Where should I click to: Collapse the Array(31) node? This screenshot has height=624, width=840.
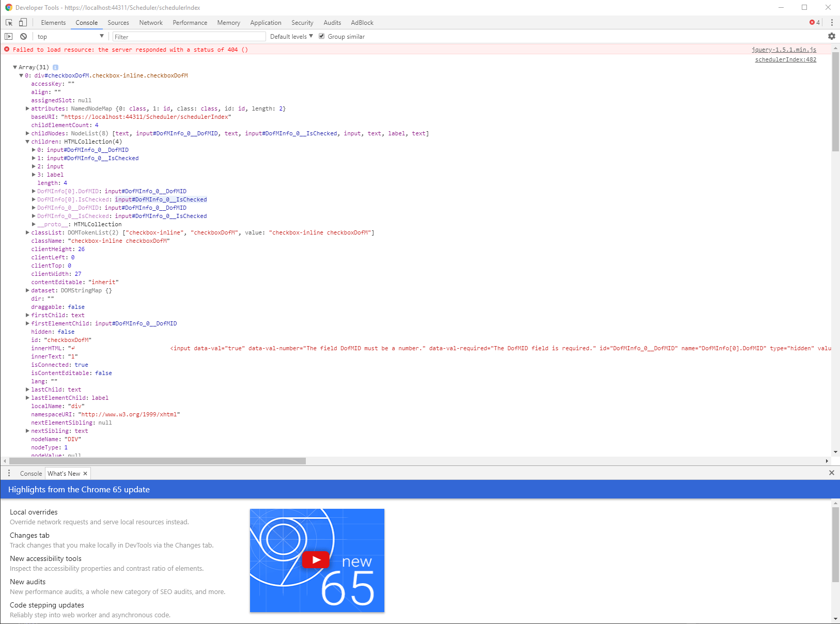[x=15, y=67]
